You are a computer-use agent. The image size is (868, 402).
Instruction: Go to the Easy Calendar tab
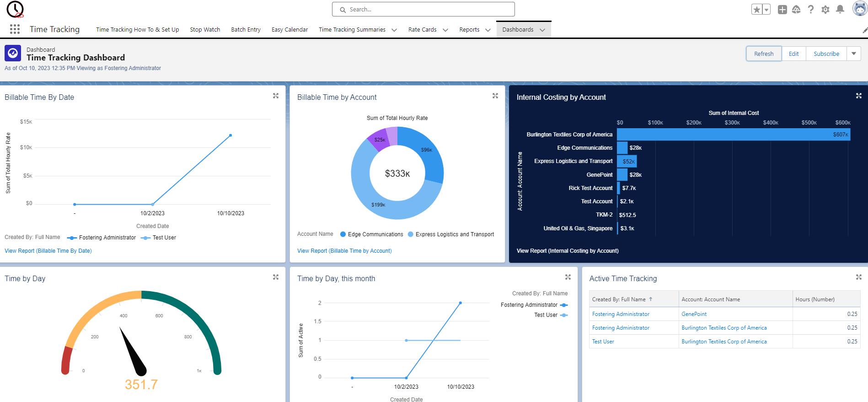point(289,30)
